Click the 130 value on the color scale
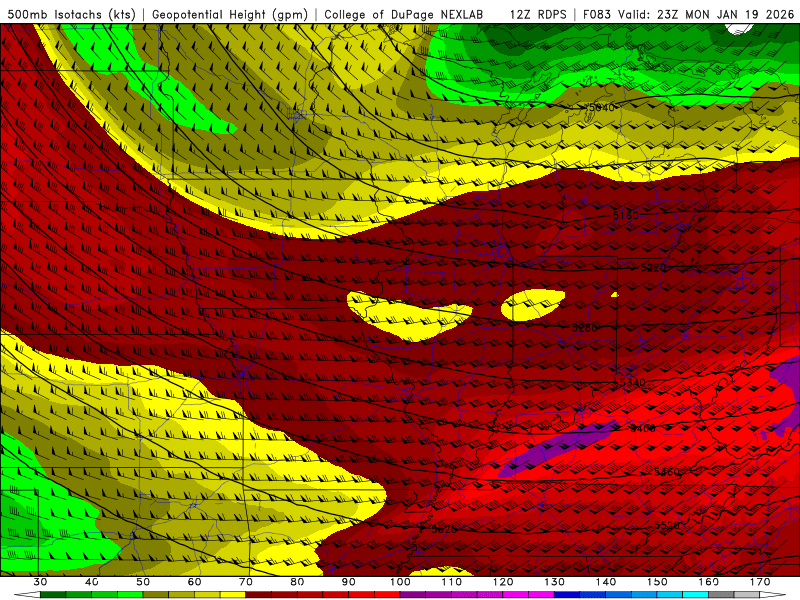800x600 pixels. tap(555, 582)
